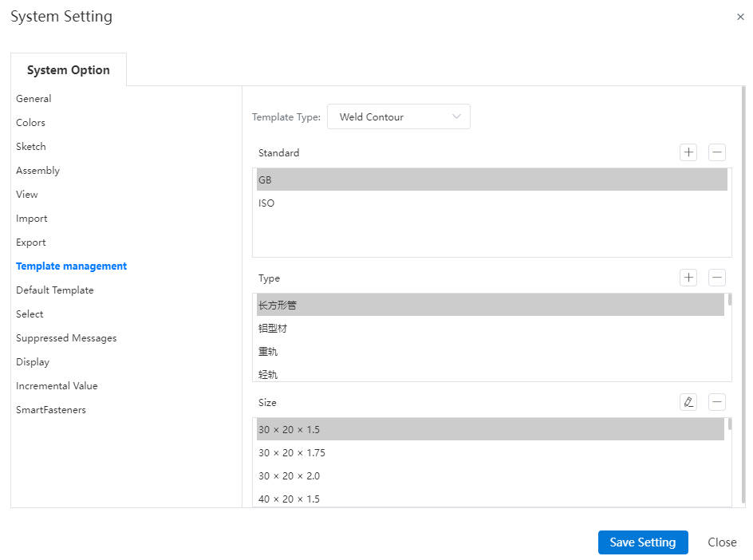Open the Suppressed Messages section
Viewport: 753px width, 560px height.
66,338
